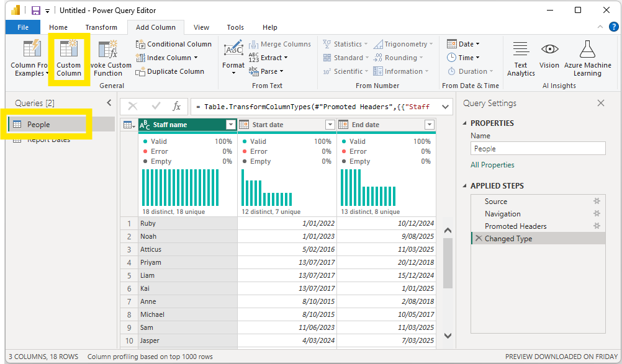Click the fx formula button
The width and height of the screenshot is (622, 364).
(x=176, y=106)
